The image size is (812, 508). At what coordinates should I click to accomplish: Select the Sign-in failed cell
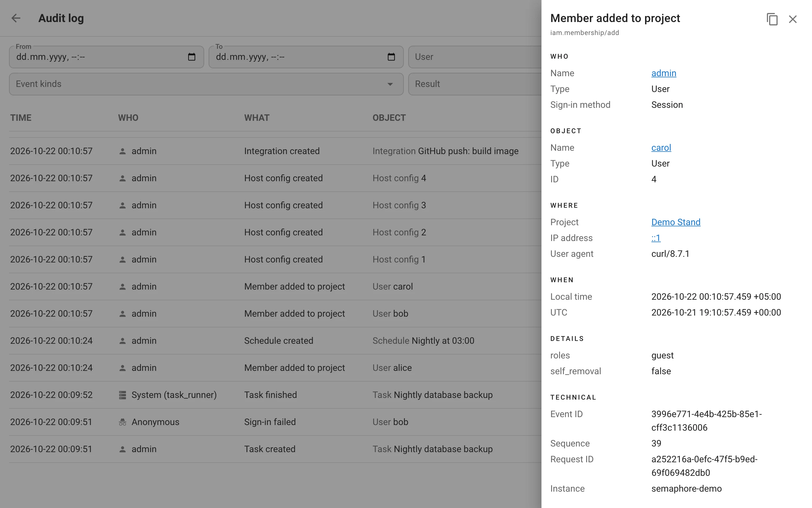[270, 422]
